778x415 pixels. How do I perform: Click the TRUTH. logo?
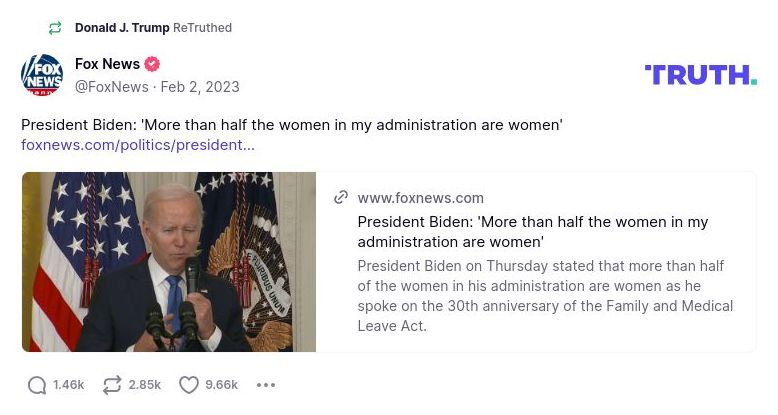(700, 75)
